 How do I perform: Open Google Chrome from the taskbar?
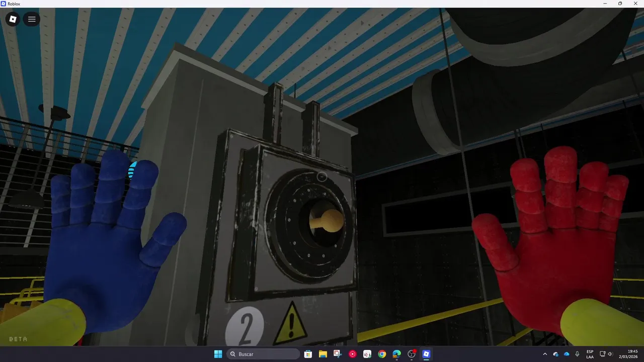382,354
